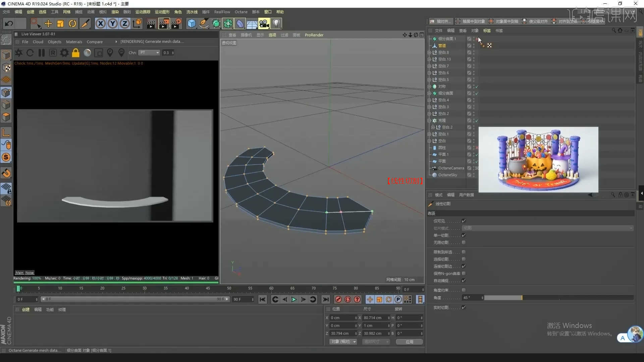Go to the timeline start frame

click(x=263, y=299)
